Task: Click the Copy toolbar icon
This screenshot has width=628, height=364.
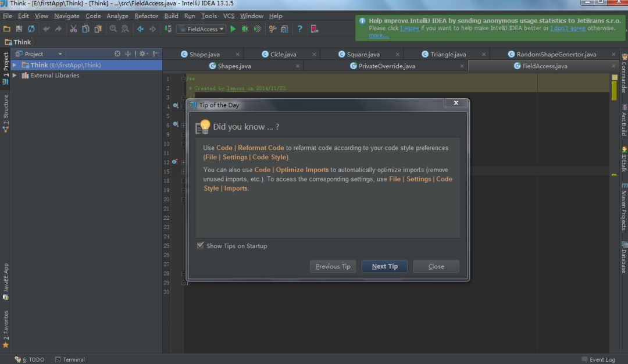Action: [85, 29]
